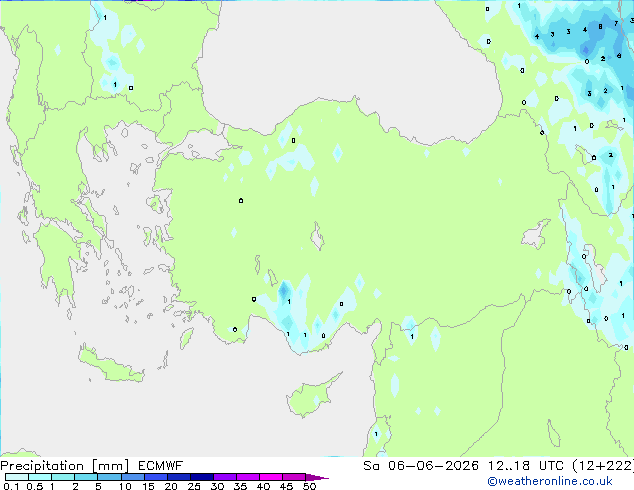Click legend value '45'
This screenshot has width=634, height=490.
286,486
